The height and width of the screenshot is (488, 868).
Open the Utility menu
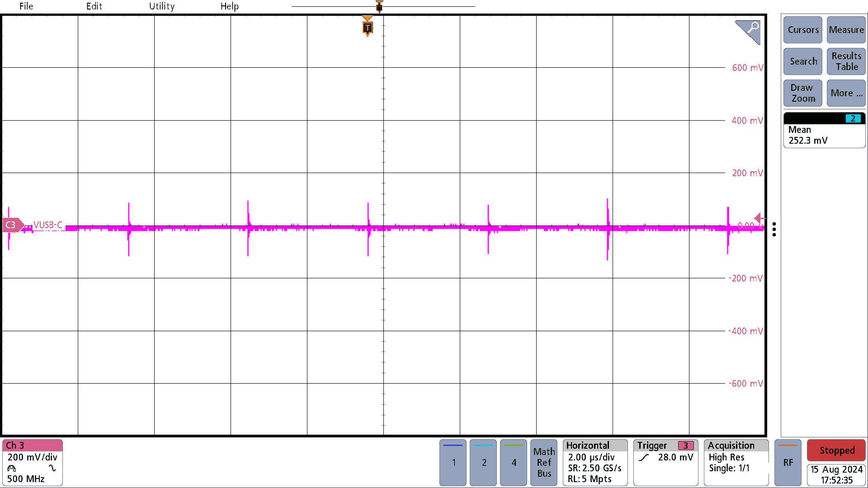161,6
